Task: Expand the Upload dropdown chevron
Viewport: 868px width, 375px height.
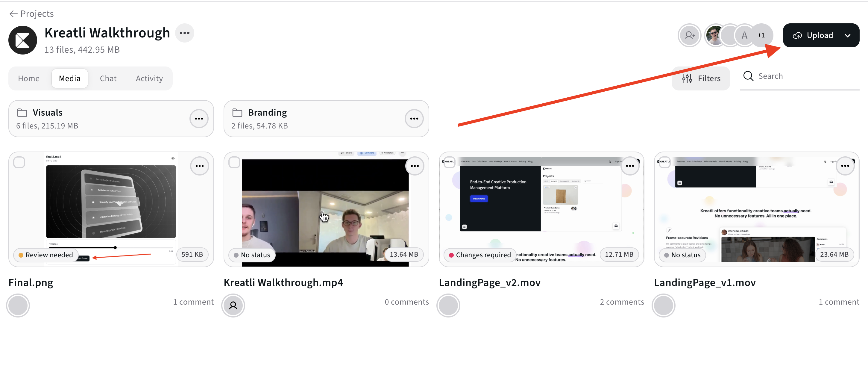Action: point(847,35)
